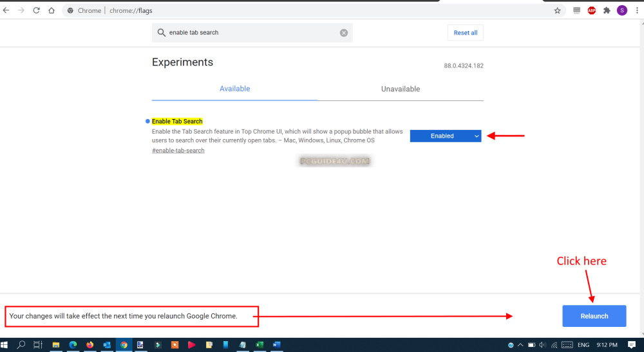Click into the flags search field
Image resolution: width=644 pixels, height=352 pixels.
[x=251, y=33]
